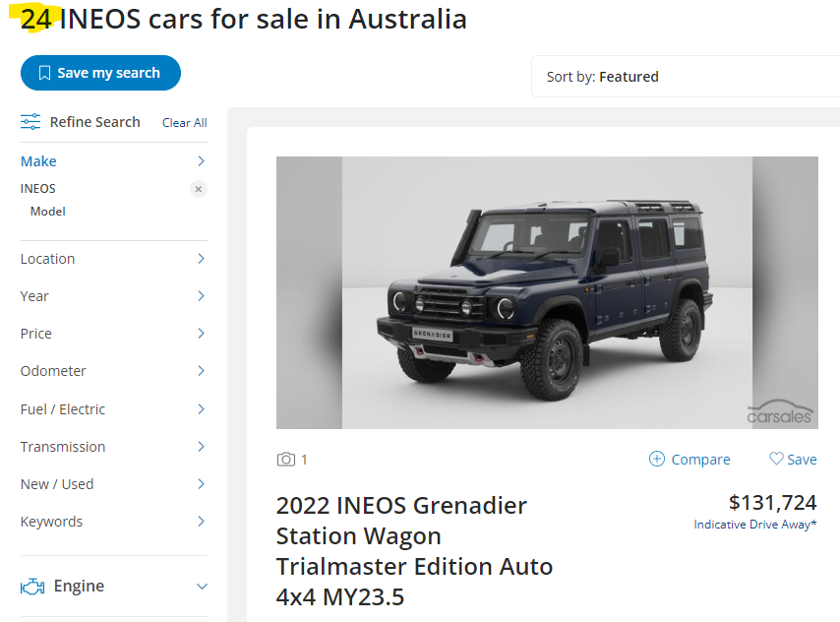Click the Grenadier car photo

(x=546, y=292)
